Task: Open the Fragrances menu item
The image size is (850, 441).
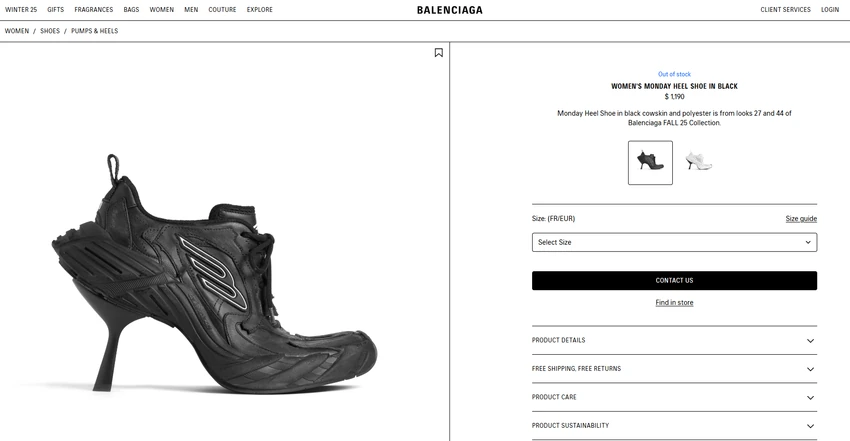Action: pyautogui.click(x=94, y=10)
